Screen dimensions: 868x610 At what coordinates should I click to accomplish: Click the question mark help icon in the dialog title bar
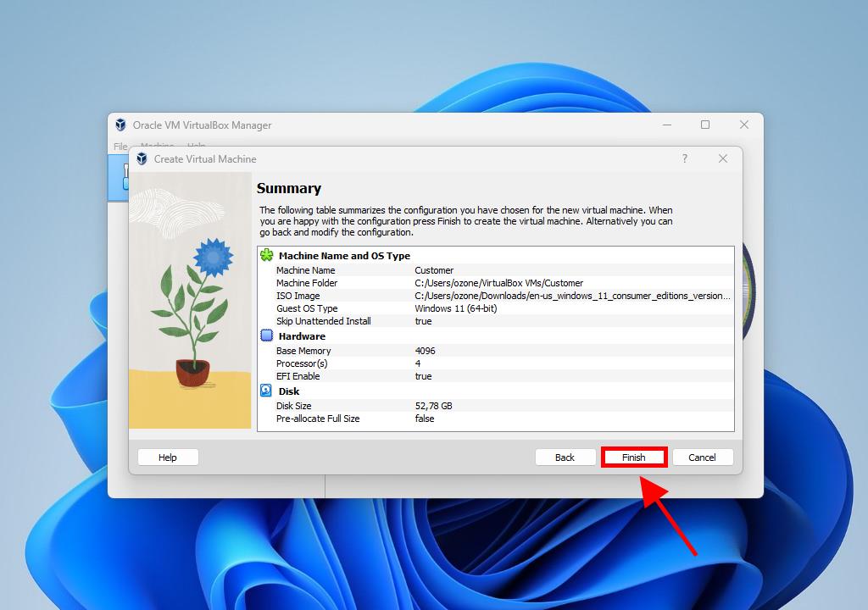click(685, 159)
